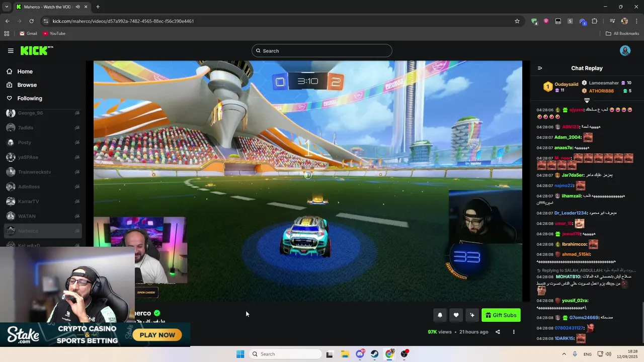Open the Chrome three-dot menu

[x=636, y=21]
